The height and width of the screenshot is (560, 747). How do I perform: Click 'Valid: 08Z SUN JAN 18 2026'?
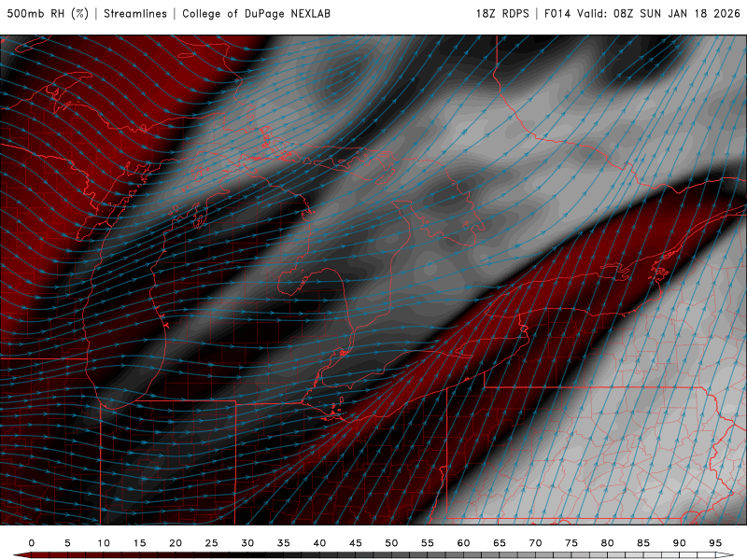[659, 13]
